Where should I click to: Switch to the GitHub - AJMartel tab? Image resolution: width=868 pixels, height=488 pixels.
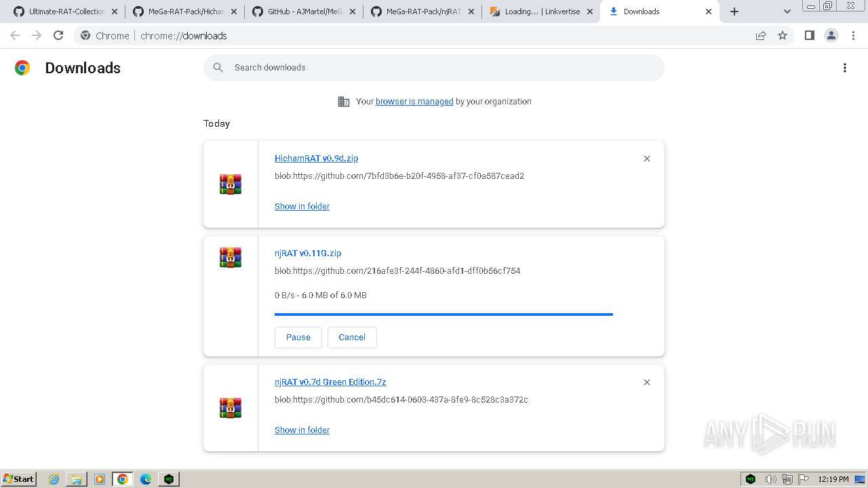click(x=304, y=12)
